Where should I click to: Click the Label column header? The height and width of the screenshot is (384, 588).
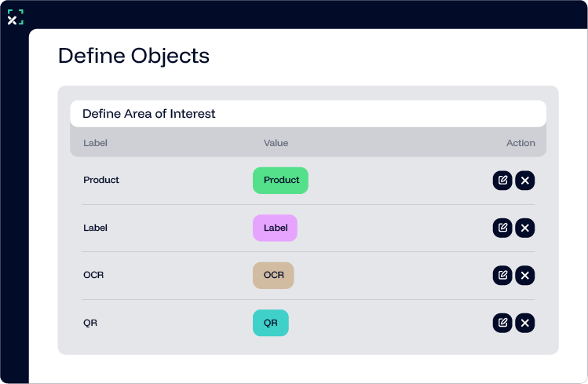point(95,143)
